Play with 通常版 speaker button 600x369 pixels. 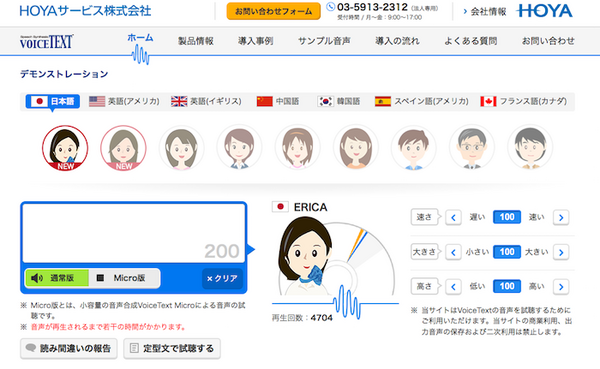[57, 278]
